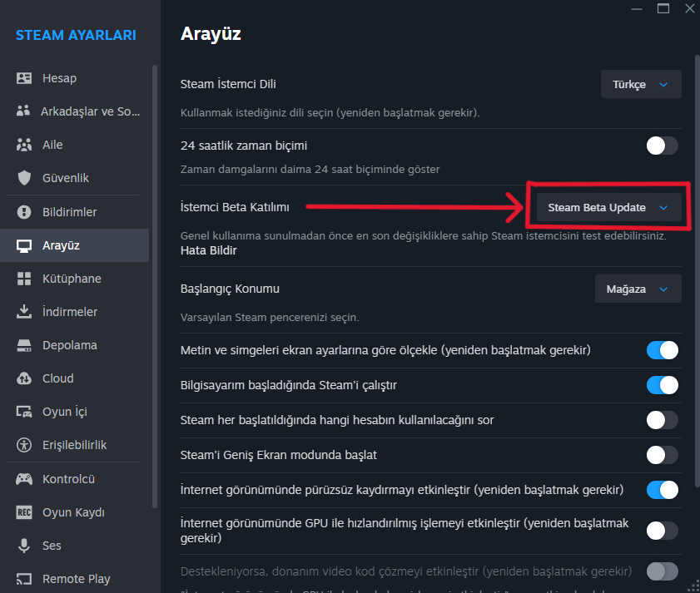Go to Ses settings section
This screenshot has height=593, width=700.
coord(75,546)
